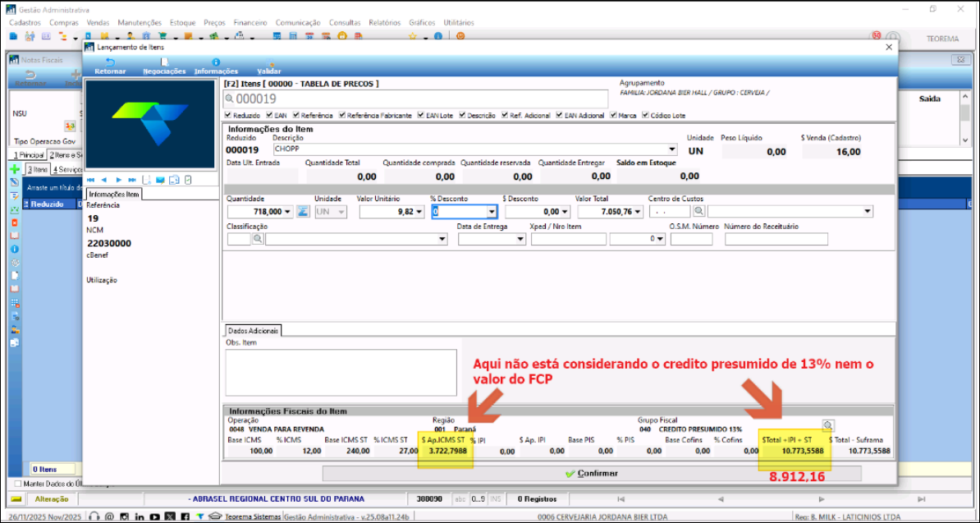Open the Financeiro menu
The width and height of the screenshot is (980, 523).
pyautogui.click(x=249, y=23)
